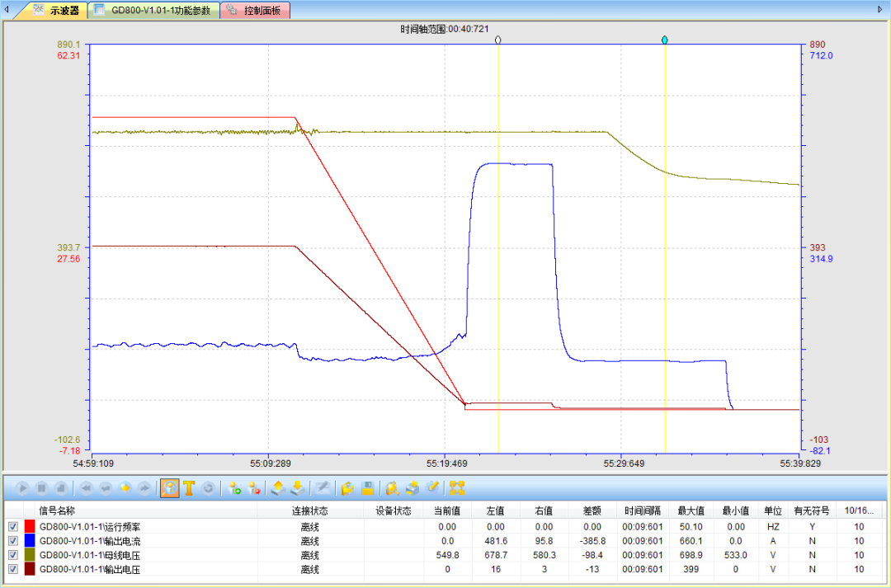Click the fit-to-window expand arrows icon
Screen dimensions: 891x588
click(x=456, y=488)
